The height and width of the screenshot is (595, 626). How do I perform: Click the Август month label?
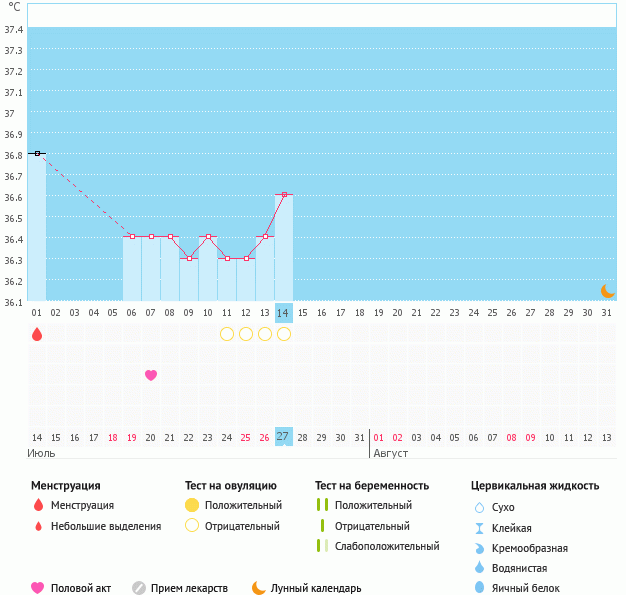click(391, 453)
